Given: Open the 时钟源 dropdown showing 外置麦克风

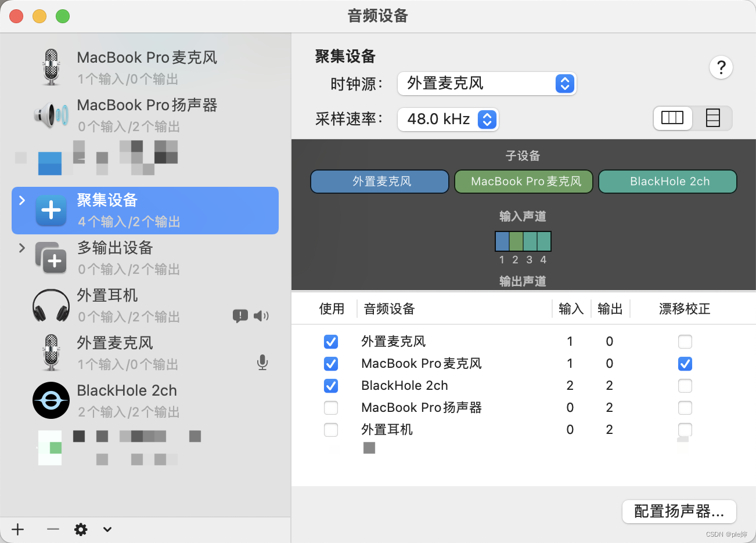Looking at the screenshot, I should click(x=487, y=84).
